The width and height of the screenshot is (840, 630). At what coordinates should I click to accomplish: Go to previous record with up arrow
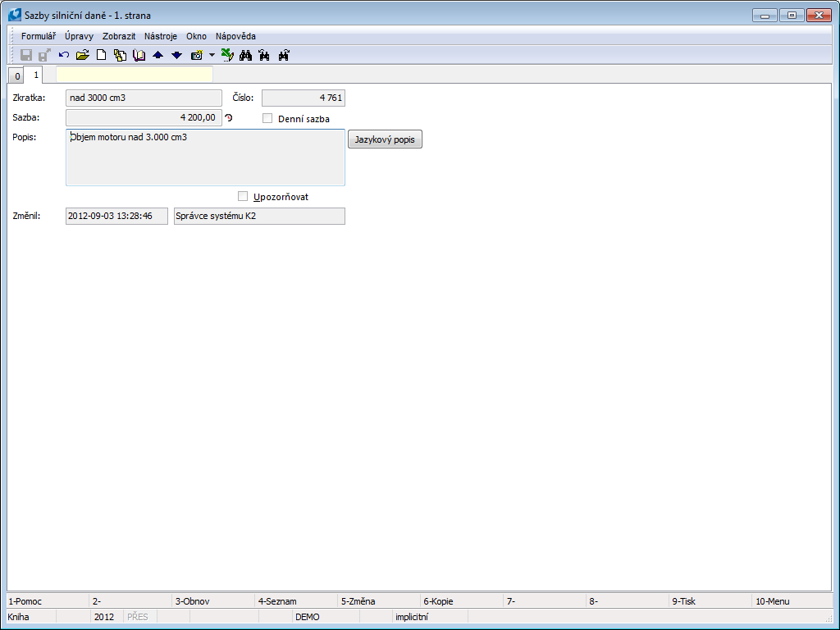point(158,55)
